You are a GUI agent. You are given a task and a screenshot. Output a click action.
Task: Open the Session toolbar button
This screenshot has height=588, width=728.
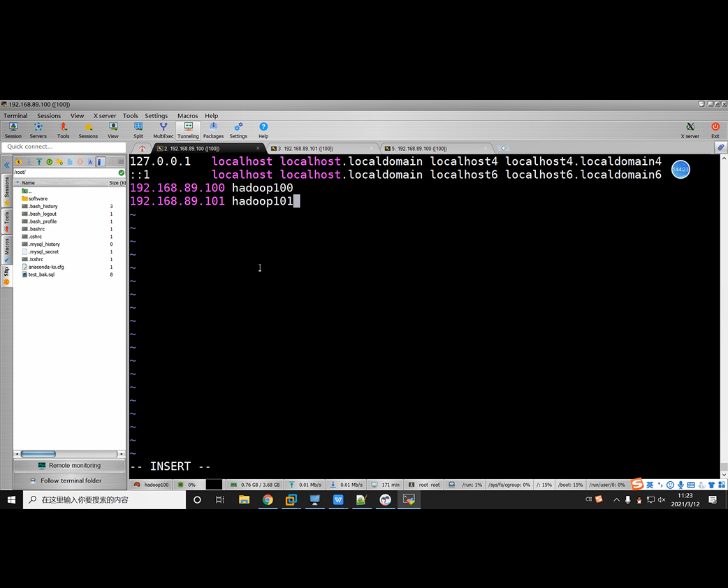[13, 131]
